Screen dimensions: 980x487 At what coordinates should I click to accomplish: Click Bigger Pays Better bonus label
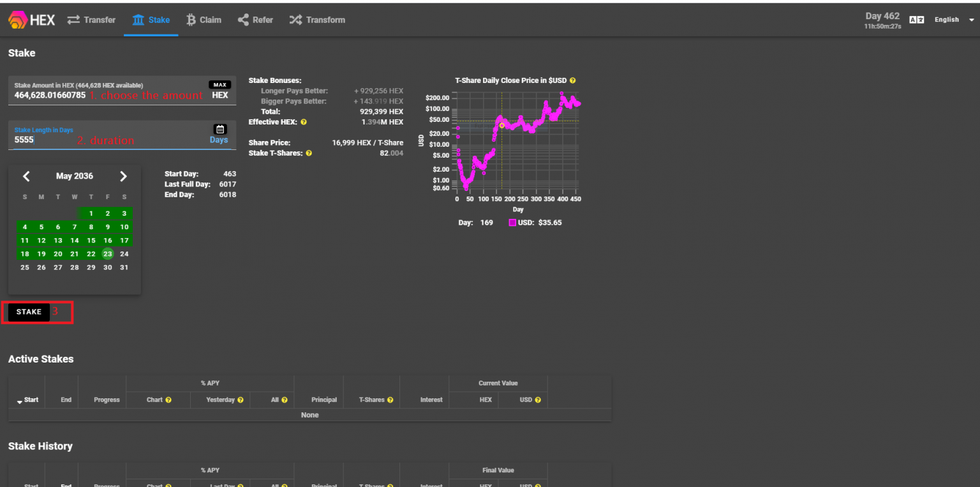293,101
